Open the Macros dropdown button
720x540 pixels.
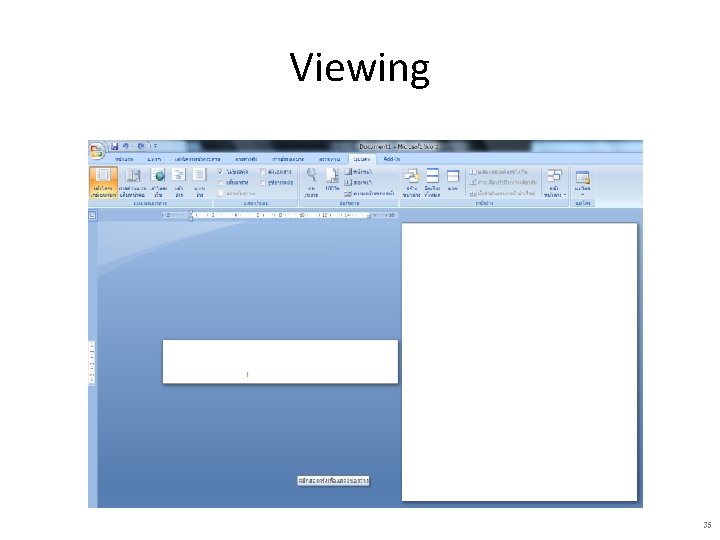click(583, 182)
